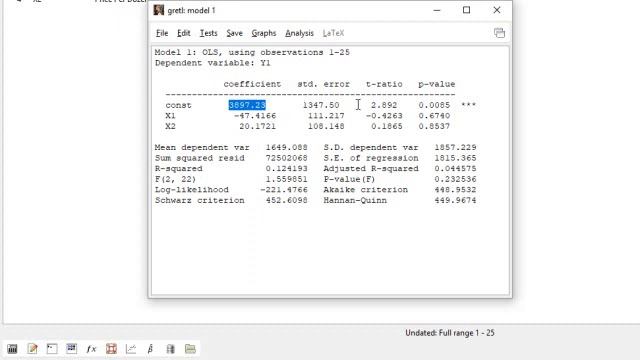
Task: Click Schwarz criterion value 452.6098
Action: pos(287,200)
